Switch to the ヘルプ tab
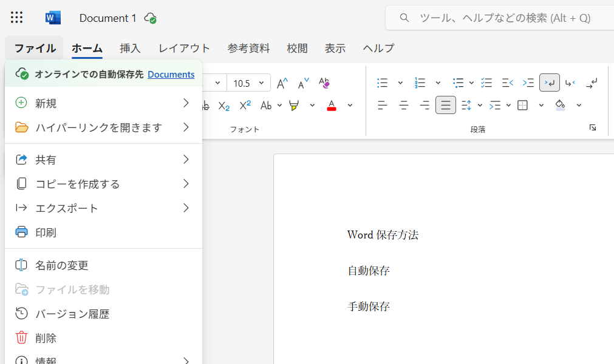 point(378,48)
